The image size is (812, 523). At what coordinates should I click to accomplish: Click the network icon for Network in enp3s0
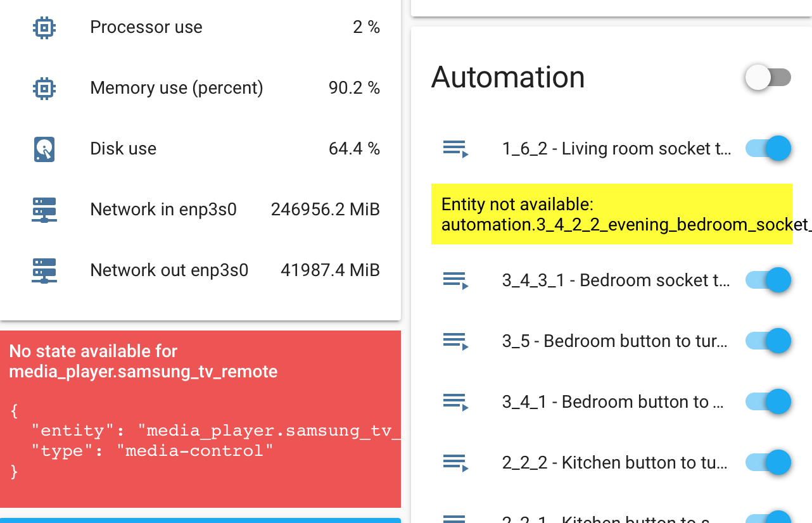point(44,210)
